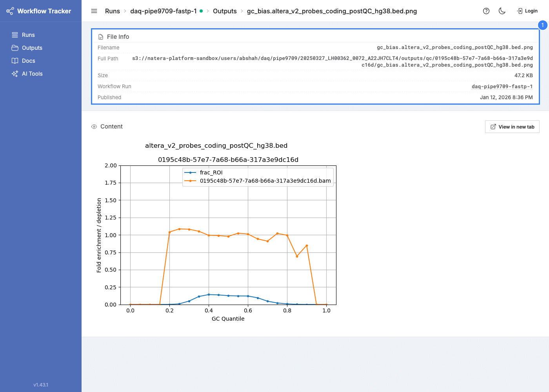Click the Content section heading
Screen dimensions: 549x392
111,127
